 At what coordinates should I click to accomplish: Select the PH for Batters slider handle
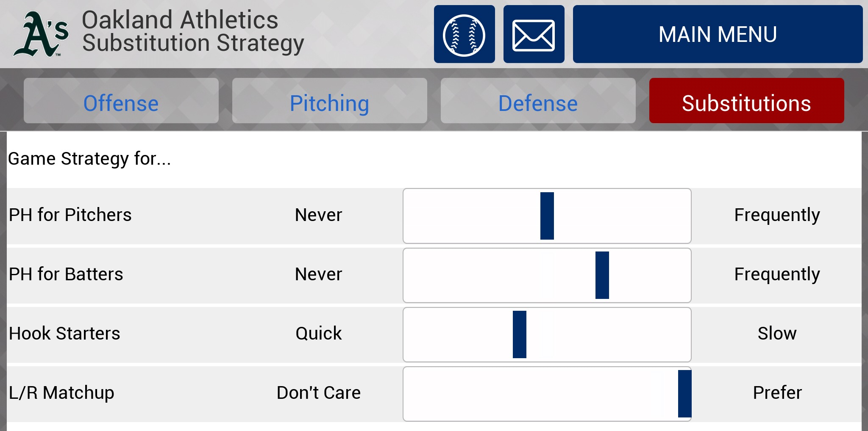(602, 275)
